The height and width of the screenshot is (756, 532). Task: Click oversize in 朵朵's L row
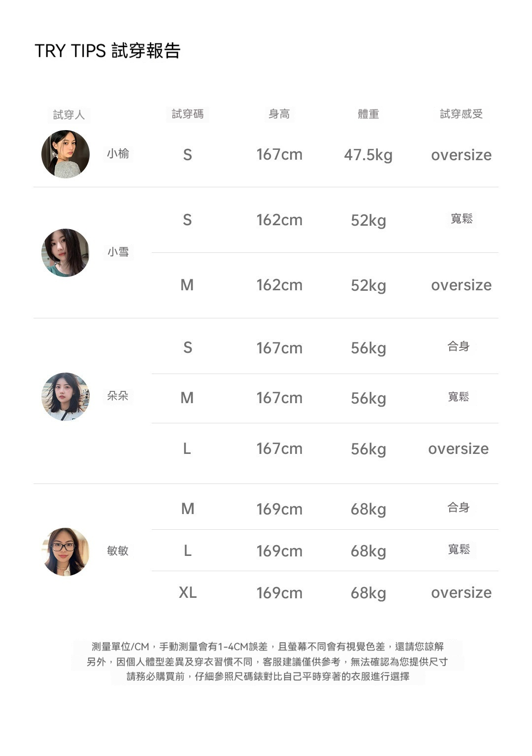coord(458,449)
